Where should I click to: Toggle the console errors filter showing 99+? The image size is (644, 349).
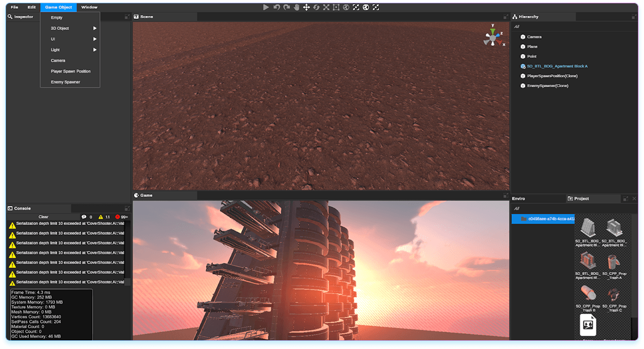point(121,217)
